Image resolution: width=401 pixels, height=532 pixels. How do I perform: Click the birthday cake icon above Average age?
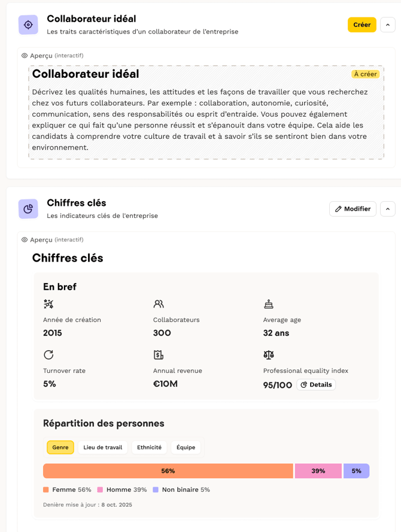pyautogui.click(x=269, y=304)
